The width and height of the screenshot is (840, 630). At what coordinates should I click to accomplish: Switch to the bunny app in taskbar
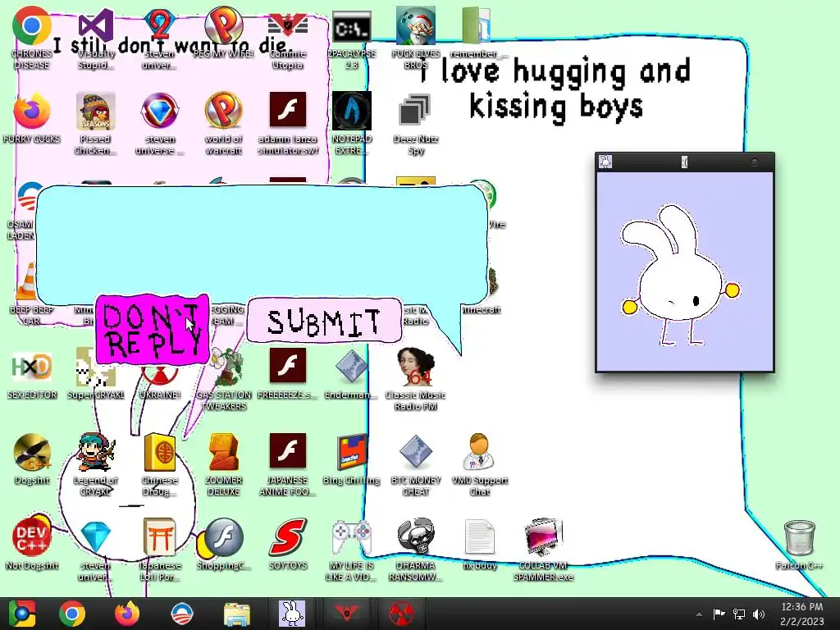click(291, 614)
